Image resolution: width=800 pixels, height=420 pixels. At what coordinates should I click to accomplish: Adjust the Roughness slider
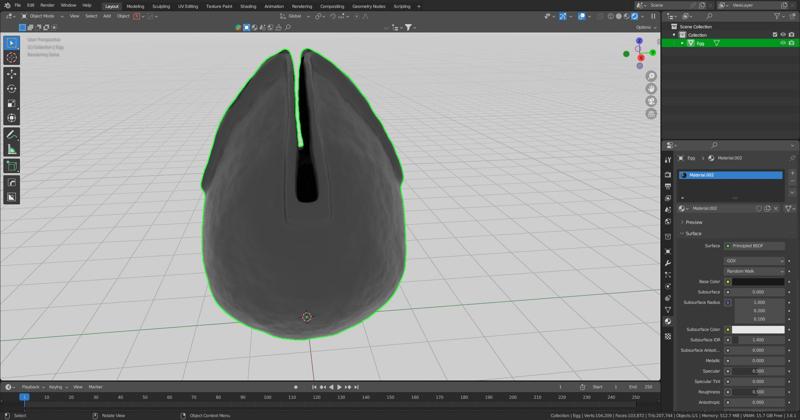758,392
